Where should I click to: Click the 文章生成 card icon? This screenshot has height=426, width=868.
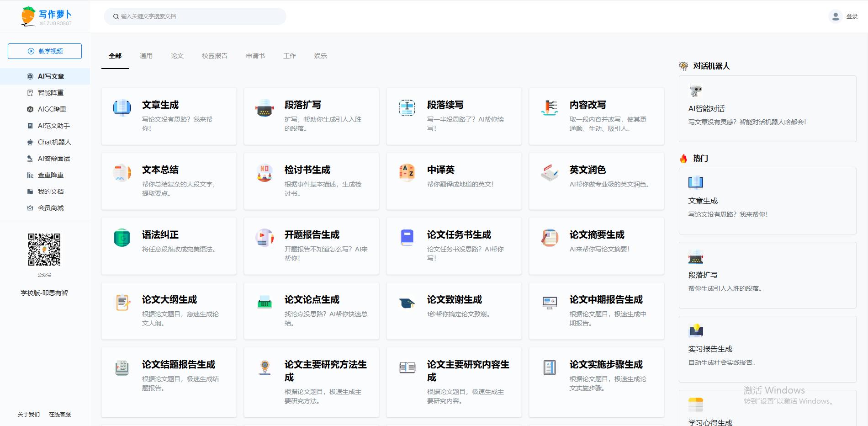pos(122,108)
